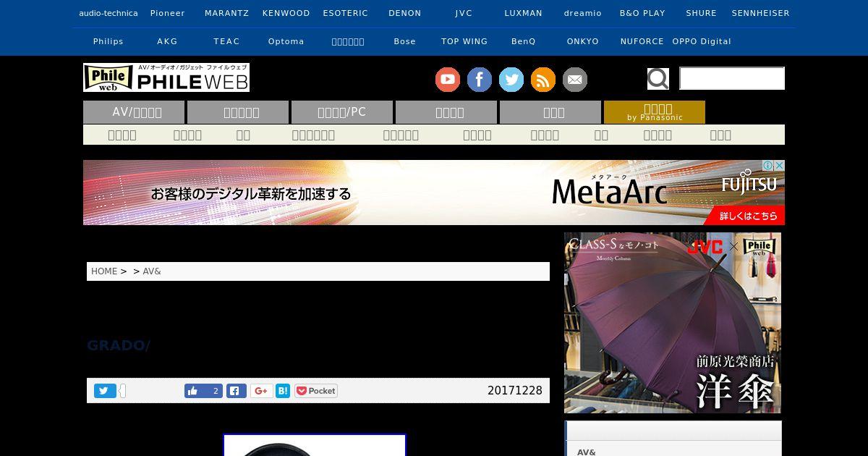The height and width of the screenshot is (456, 868).
Task: Open the B&O PLAY brand link
Action: pyautogui.click(x=642, y=13)
